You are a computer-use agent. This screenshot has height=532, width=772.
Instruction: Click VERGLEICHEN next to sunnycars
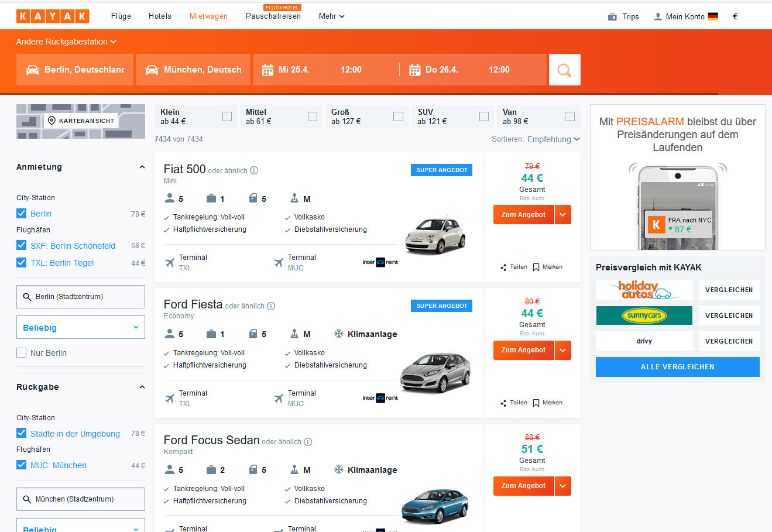coord(729,315)
